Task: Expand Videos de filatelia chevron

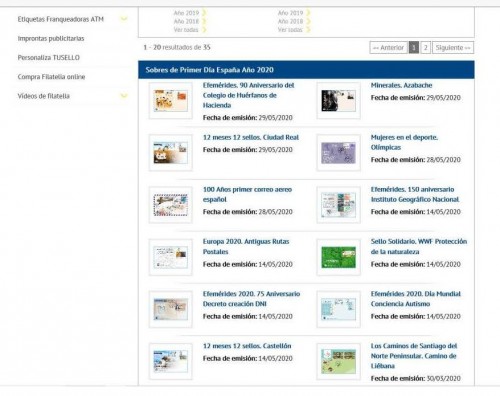Action: tap(124, 96)
